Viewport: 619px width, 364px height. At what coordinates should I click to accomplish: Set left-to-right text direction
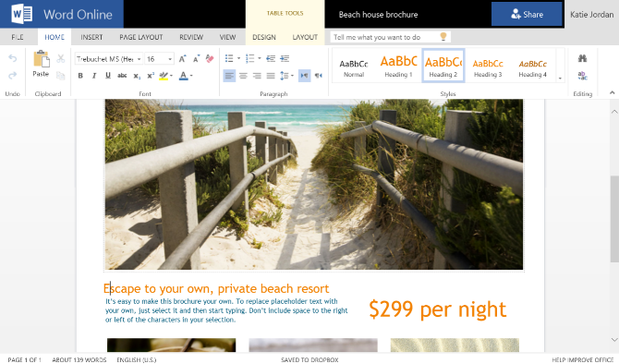point(304,76)
